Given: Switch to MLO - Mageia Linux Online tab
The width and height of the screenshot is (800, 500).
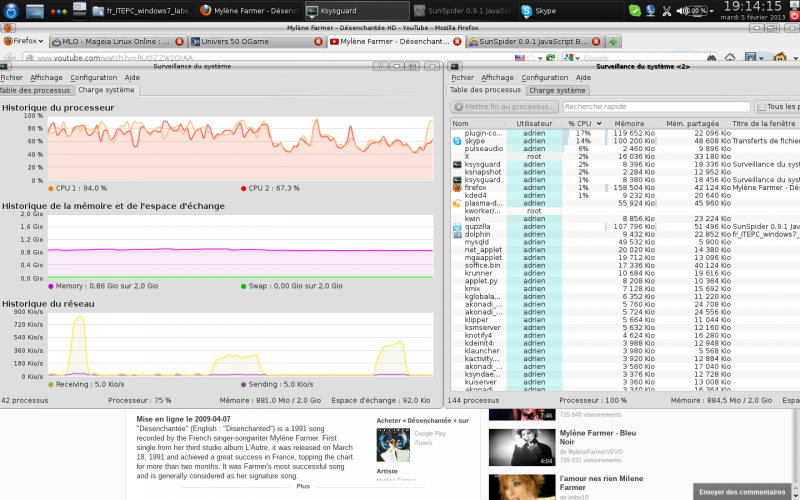Looking at the screenshot, I should click(117, 41).
